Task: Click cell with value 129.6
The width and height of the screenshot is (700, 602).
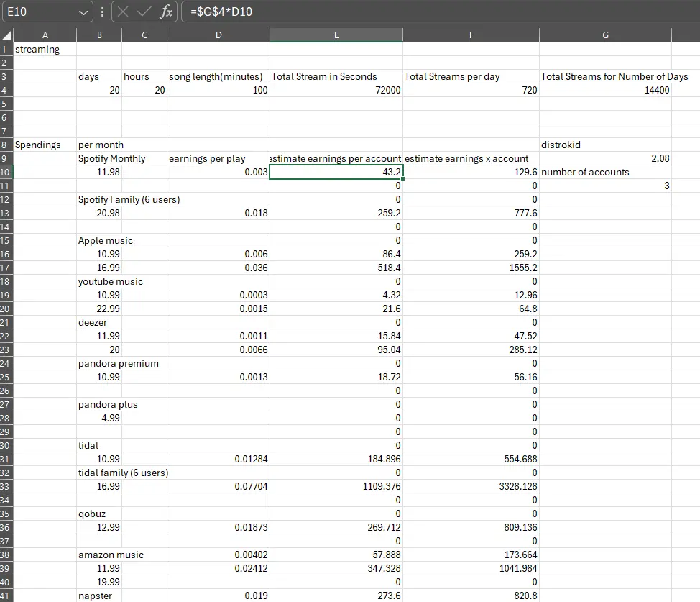Action: coord(471,172)
